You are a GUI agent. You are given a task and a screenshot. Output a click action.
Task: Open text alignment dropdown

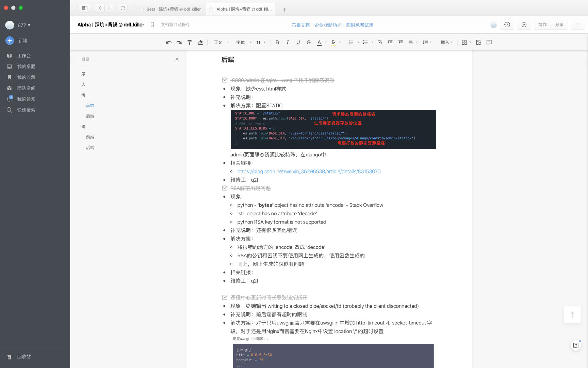pos(413,42)
